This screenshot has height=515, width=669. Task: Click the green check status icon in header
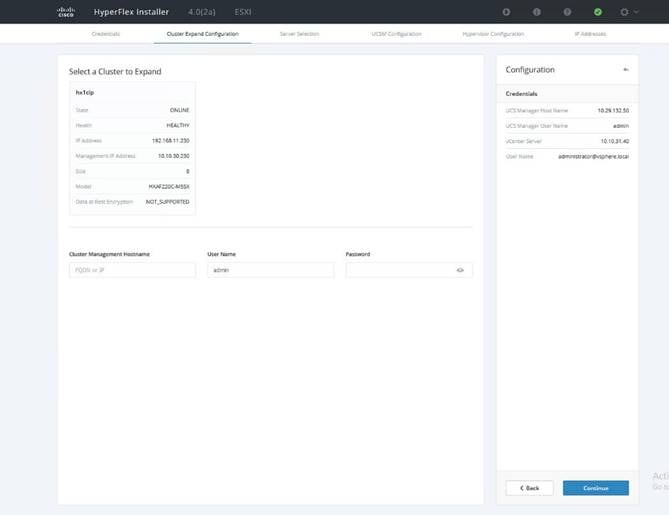598,12
